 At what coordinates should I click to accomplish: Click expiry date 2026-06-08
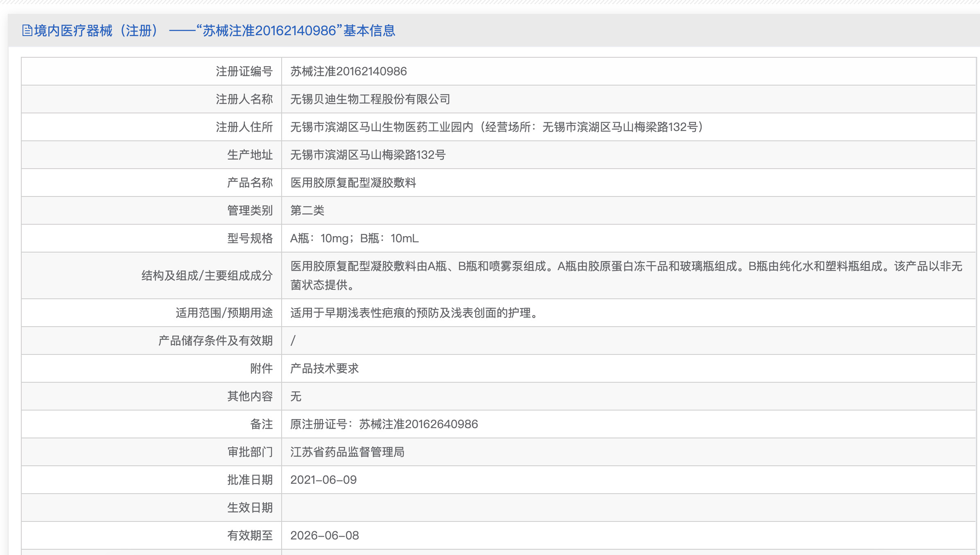tap(324, 536)
